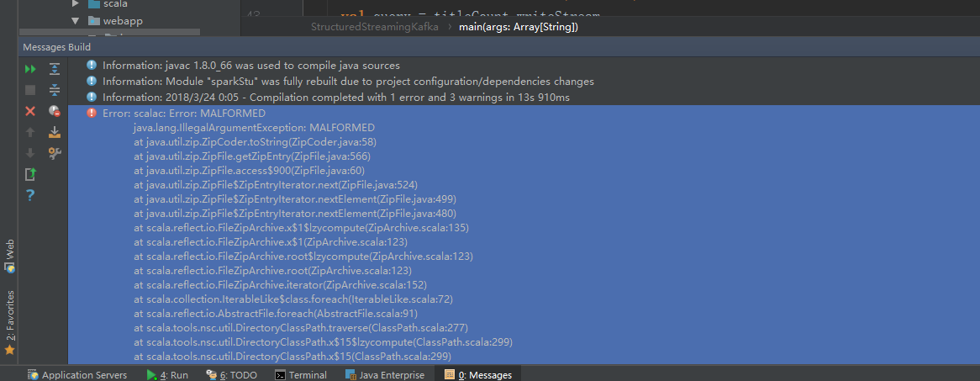The width and height of the screenshot is (980, 381).
Task: Click FileZipArchive.x$1(ZipArchive.scala:123) trace line
Action: (271, 242)
